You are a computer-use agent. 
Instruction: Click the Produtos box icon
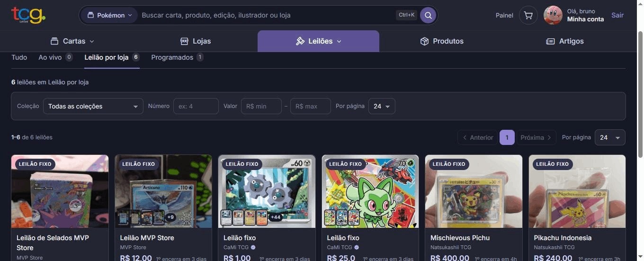coord(424,41)
